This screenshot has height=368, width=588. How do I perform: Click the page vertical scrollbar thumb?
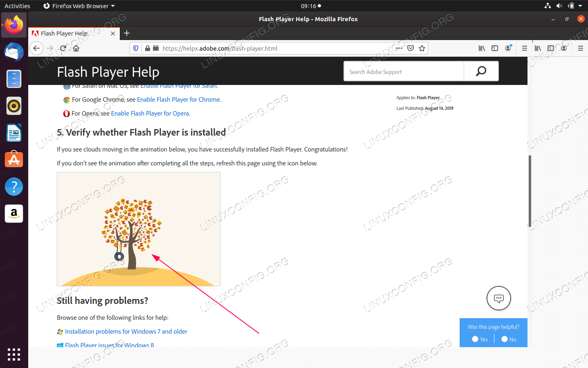(530, 191)
